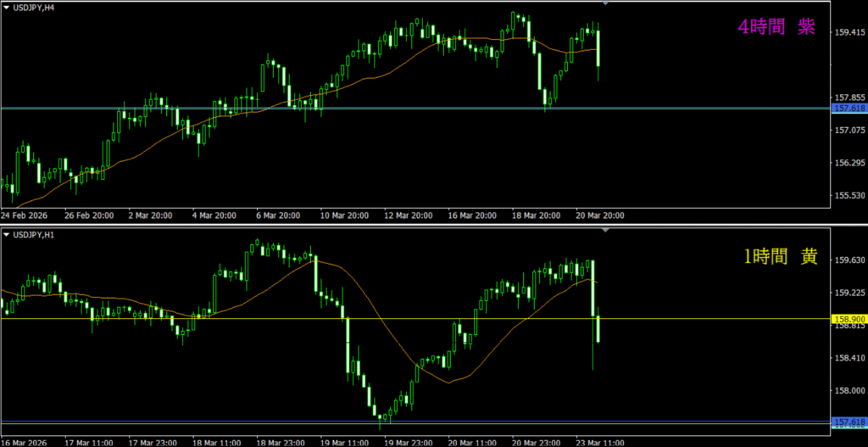Click the latest candle on the H4 chart
Image resolution: width=868 pixels, height=447 pixels.
tap(598, 48)
